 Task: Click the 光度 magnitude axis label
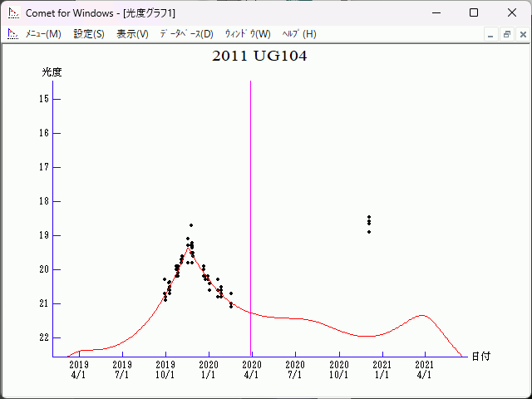52,72
